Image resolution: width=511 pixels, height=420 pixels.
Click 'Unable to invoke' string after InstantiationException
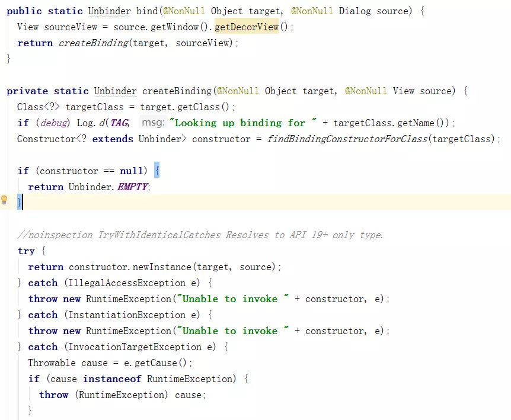click(232, 331)
